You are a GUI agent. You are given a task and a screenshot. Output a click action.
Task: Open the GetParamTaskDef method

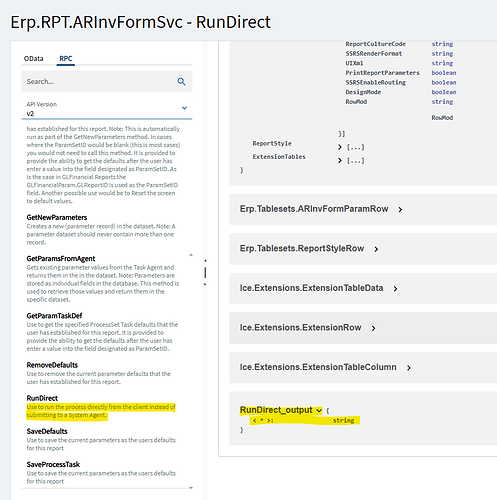(x=54, y=316)
